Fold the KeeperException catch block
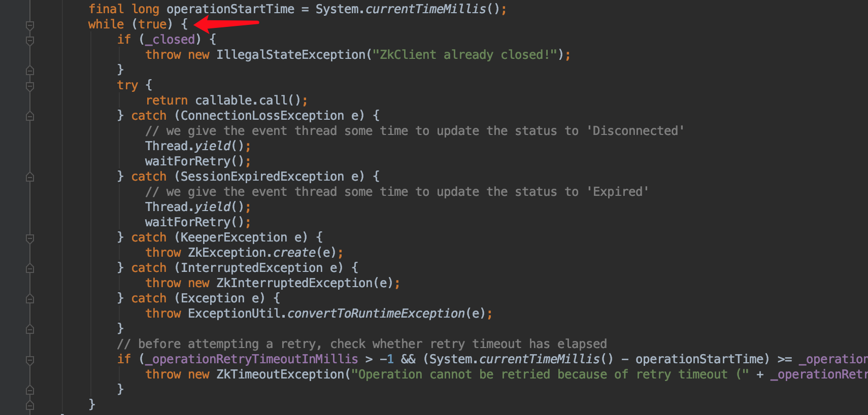Screen dimensions: 868x415 click(x=30, y=238)
